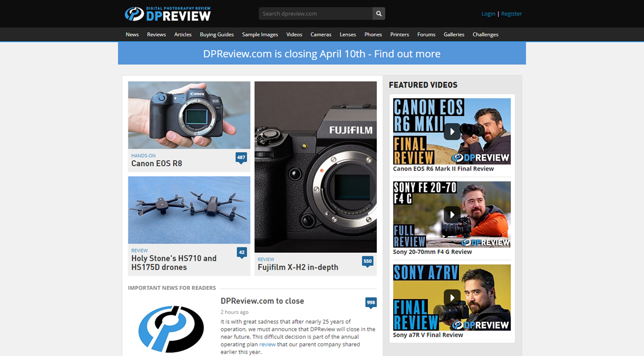Open the two drones photo thumbnail
This screenshot has height=356, width=644.
[189, 210]
